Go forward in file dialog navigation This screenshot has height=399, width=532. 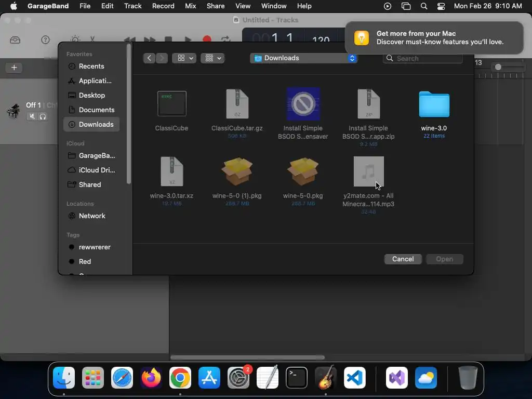click(x=162, y=58)
